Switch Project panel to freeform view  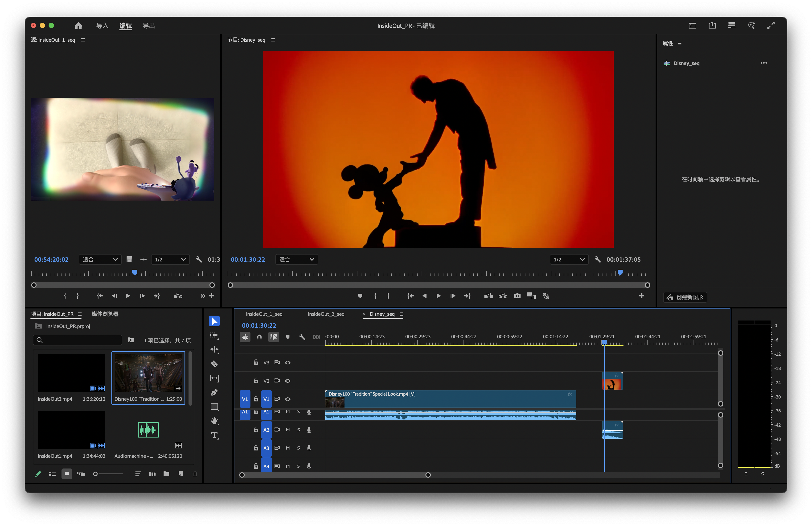coord(81,474)
